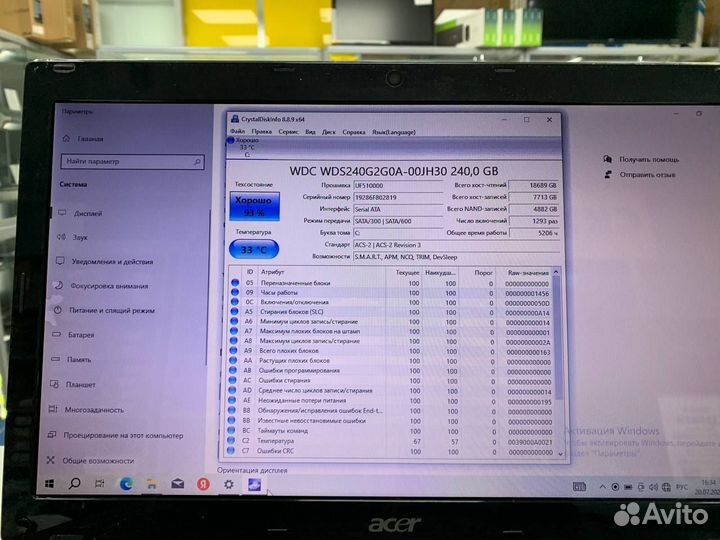Click the total host reads value 18689 GB
Image resolution: width=720 pixels, height=540 pixels.
coord(534,185)
